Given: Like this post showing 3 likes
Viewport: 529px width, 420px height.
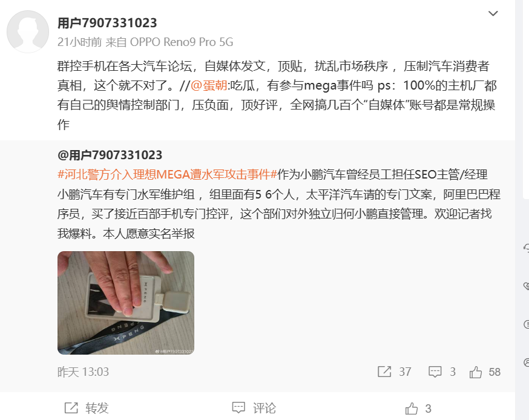Looking at the screenshot, I should 418,409.
